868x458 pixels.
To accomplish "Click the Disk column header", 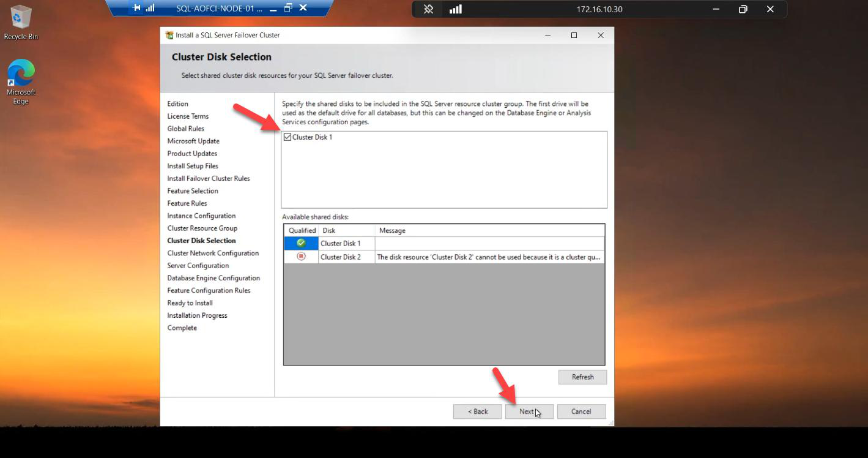I will click(347, 230).
